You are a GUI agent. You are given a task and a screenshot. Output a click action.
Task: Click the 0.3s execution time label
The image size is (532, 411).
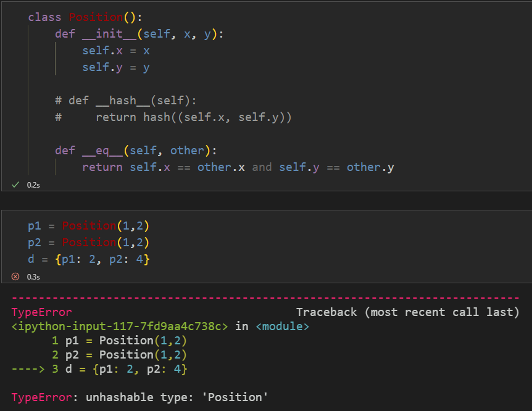[x=33, y=277]
